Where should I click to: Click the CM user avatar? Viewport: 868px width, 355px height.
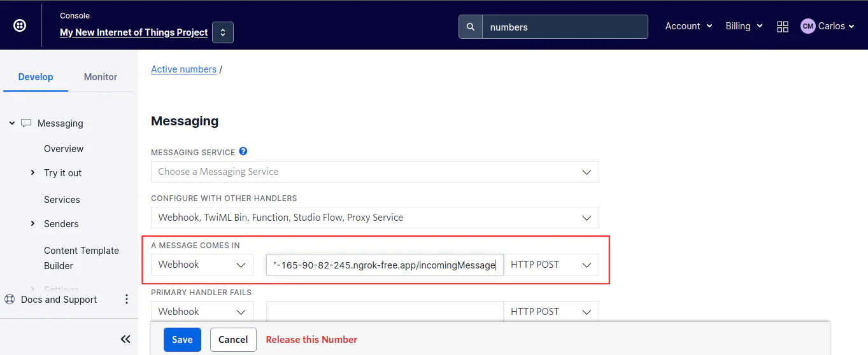[808, 26]
